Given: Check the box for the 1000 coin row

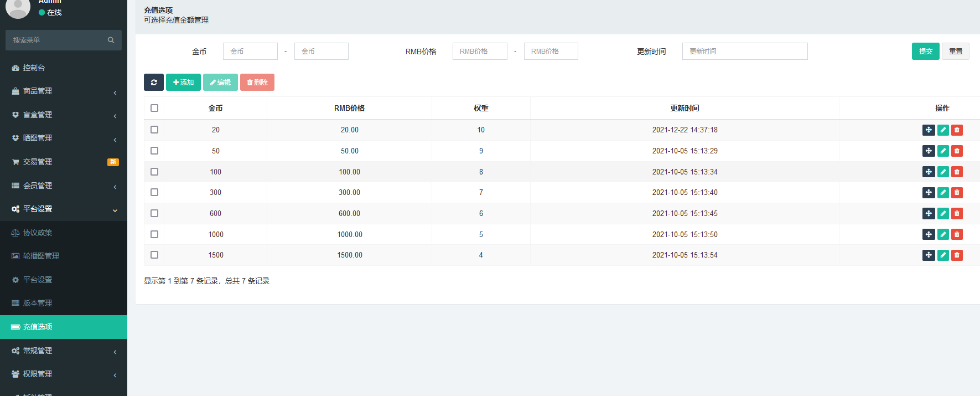Looking at the screenshot, I should (154, 234).
